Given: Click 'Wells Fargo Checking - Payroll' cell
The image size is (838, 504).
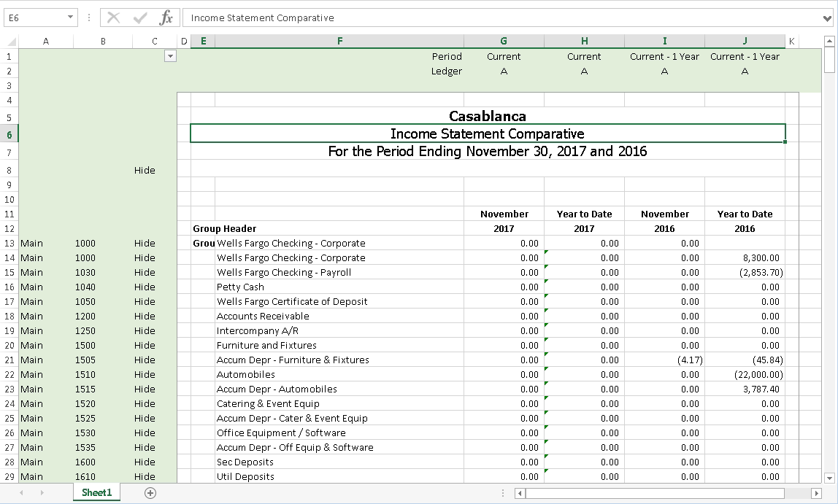Looking at the screenshot, I should 339,272.
